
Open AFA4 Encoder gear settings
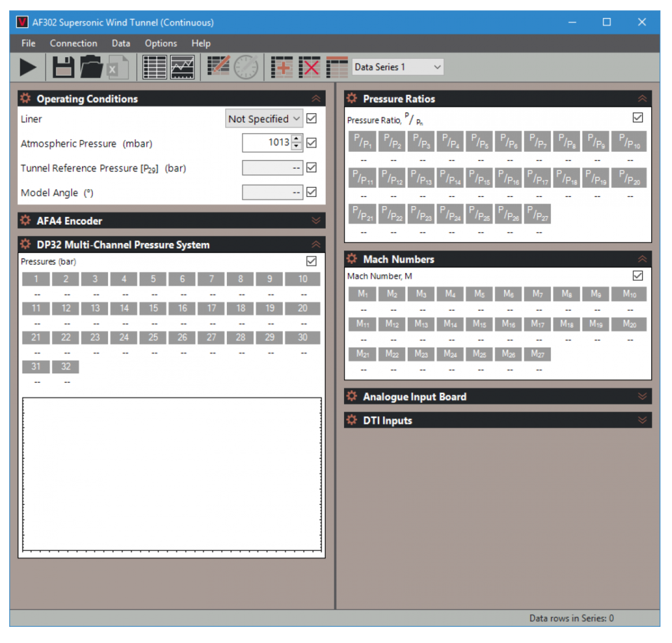point(26,220)
